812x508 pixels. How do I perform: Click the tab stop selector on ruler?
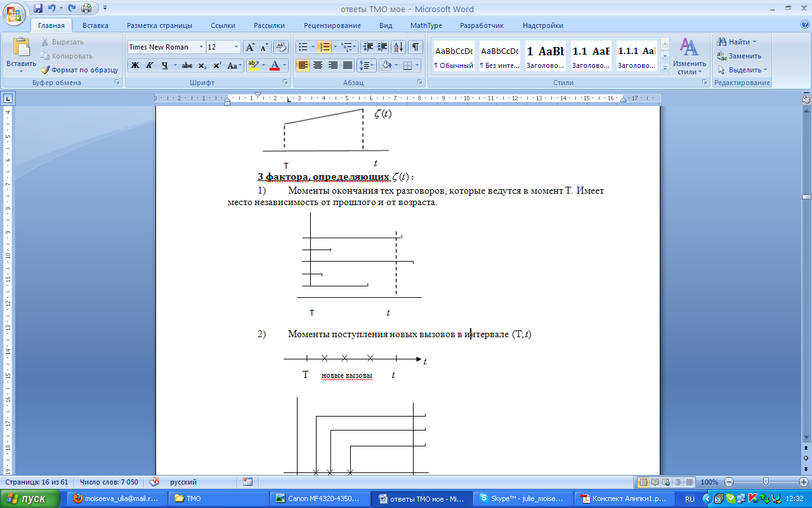[8, 98]
